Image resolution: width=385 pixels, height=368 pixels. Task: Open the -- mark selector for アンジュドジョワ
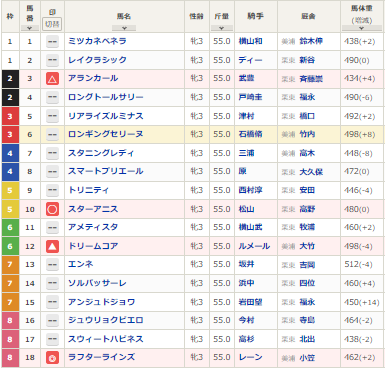point(52,302)
